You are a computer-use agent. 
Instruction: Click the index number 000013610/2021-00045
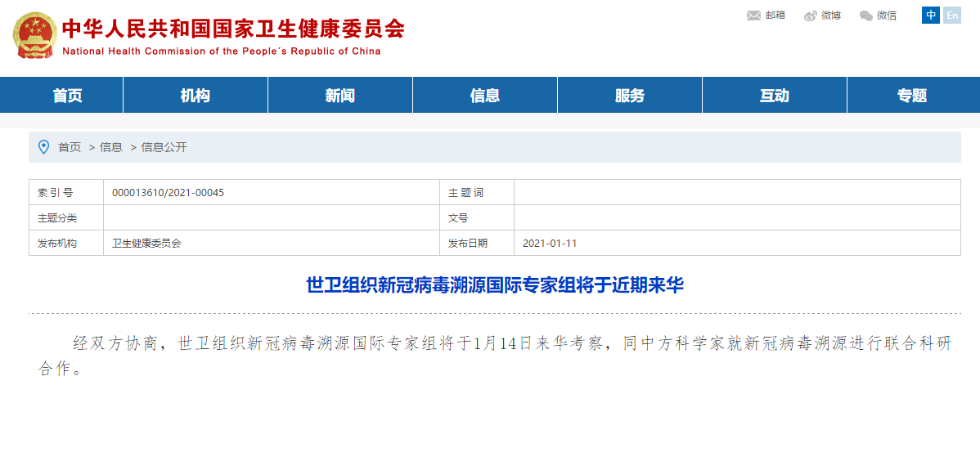[168, 193]
